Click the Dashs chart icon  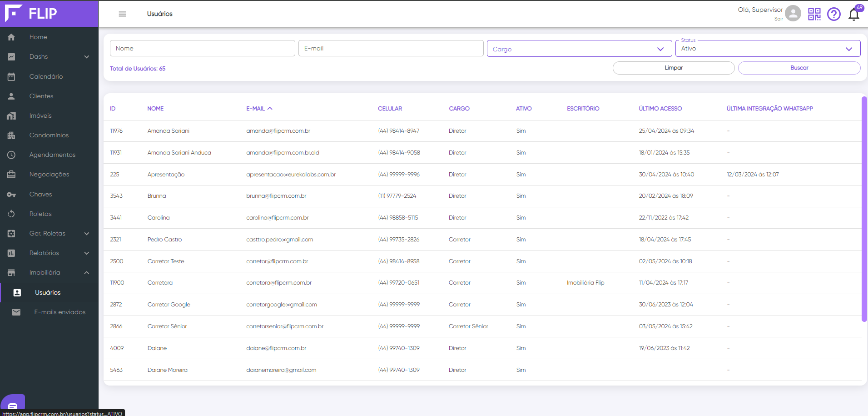click(x=11, y=57)
